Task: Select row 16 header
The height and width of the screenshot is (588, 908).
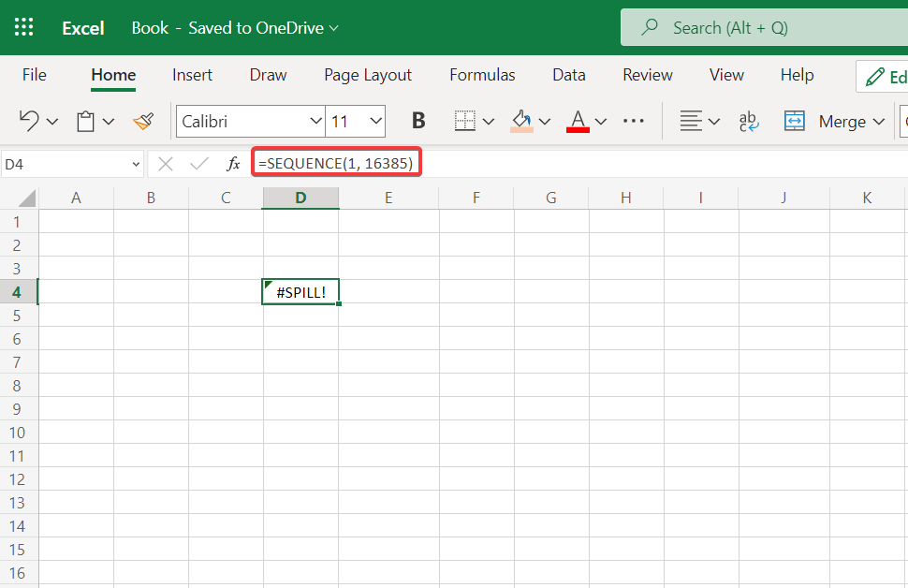Action: [17, 574]
